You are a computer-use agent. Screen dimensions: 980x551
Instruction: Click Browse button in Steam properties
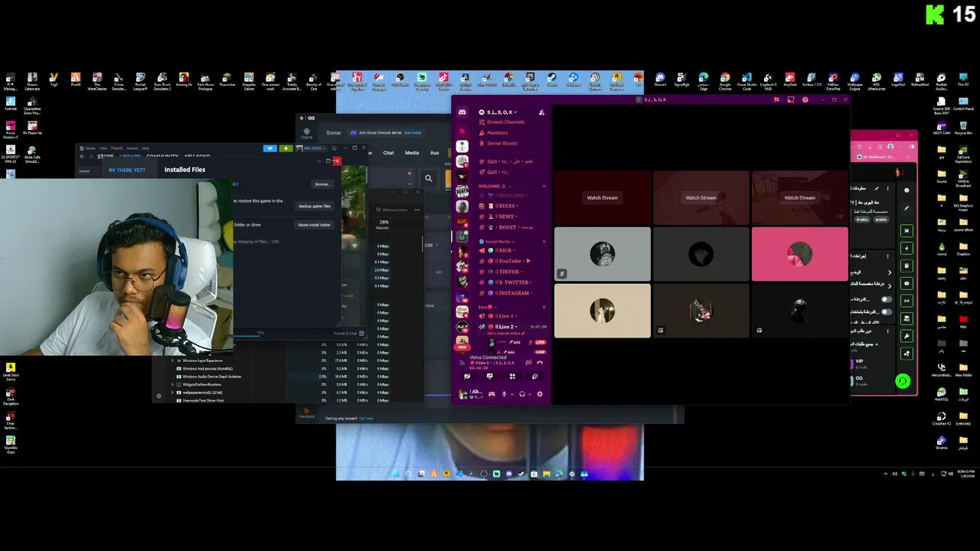(x=322, y=184)
